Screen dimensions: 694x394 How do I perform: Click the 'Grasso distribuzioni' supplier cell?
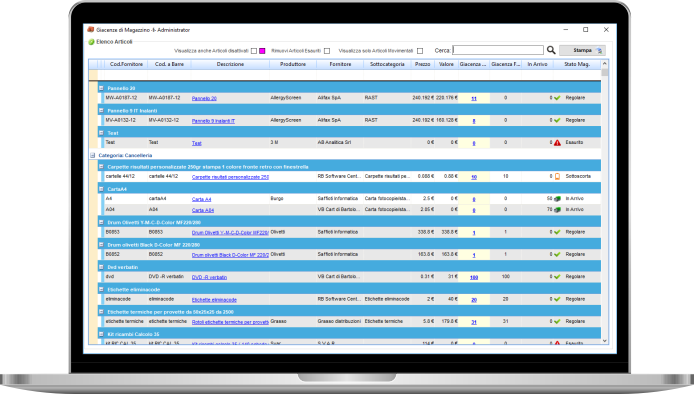[339, 321]
